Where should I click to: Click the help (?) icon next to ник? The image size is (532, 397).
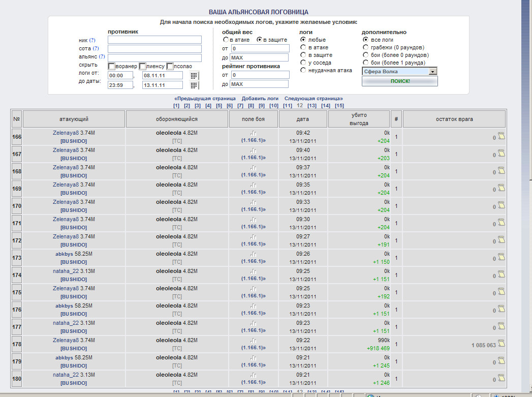point(92,40)
